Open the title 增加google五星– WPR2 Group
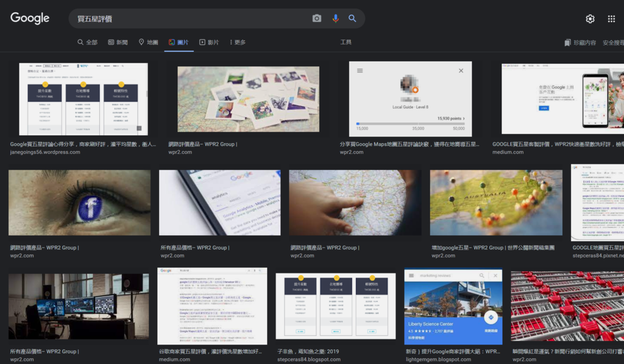Screen dimensions: 624x364 [x=492, y=248]
